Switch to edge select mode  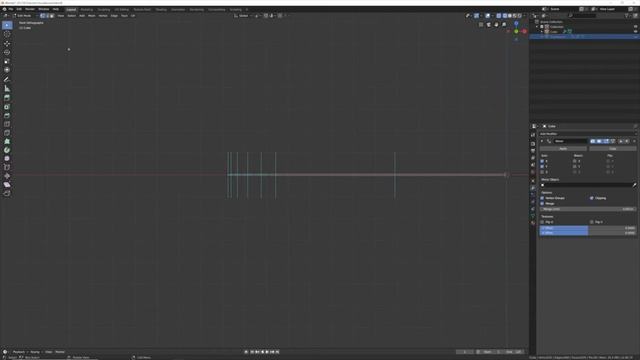point(47,16)
